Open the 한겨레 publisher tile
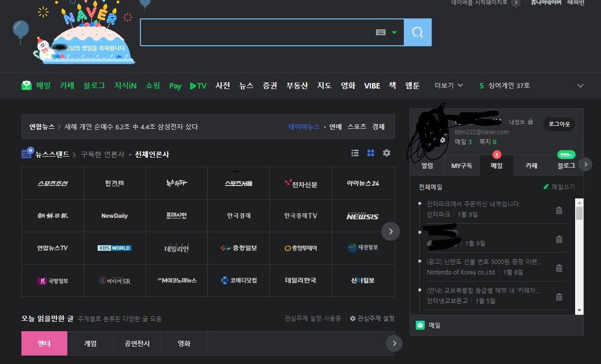This screenshot has height=364, width=601. [x=115, y=183]
